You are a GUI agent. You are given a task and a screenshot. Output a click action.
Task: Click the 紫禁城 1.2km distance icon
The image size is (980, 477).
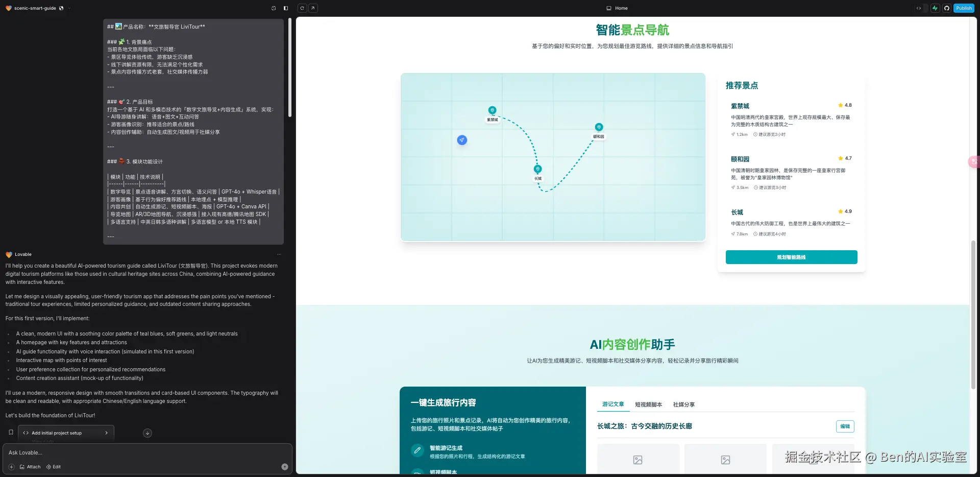click(x=733, y=135)
